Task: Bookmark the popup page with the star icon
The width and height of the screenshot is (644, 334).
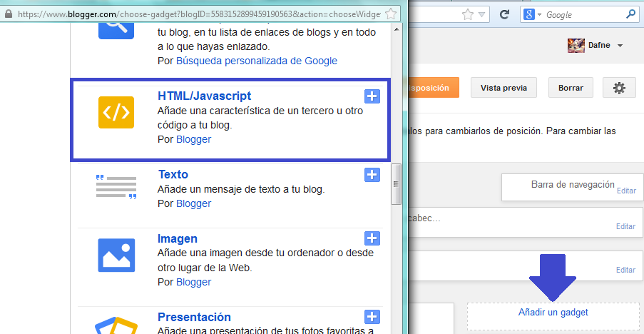Action: 391,14
